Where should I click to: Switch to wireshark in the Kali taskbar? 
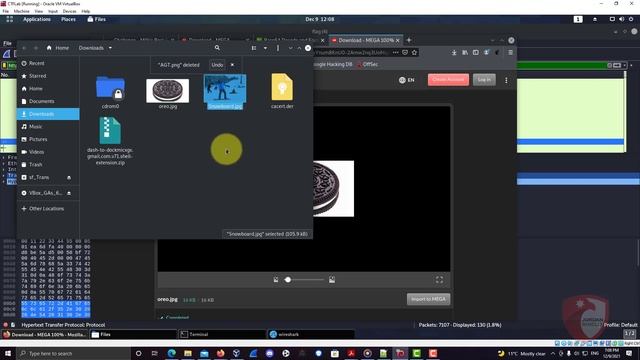(x=311, y=334)
